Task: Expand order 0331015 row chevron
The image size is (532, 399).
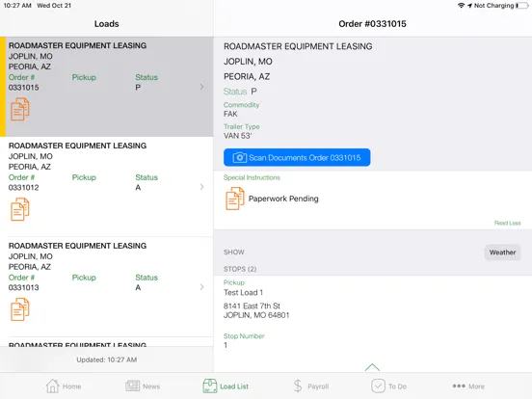Action: (x=201, y=87)
